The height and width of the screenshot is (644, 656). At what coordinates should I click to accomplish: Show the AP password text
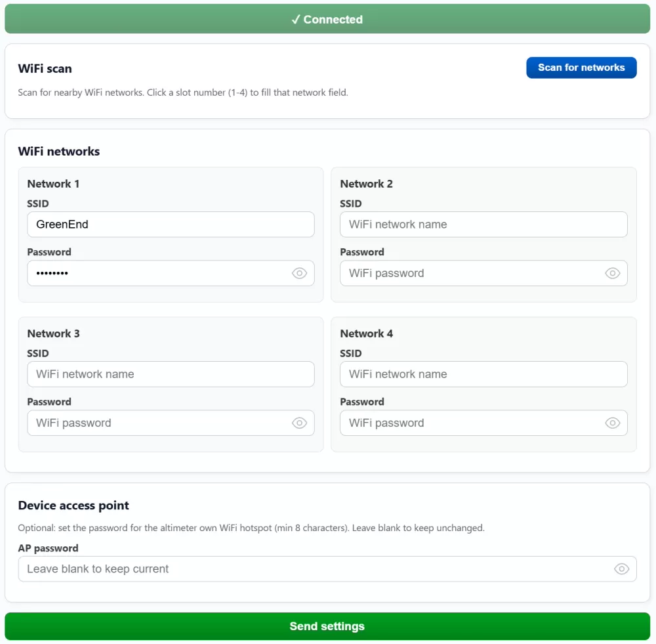coord(621,569)
